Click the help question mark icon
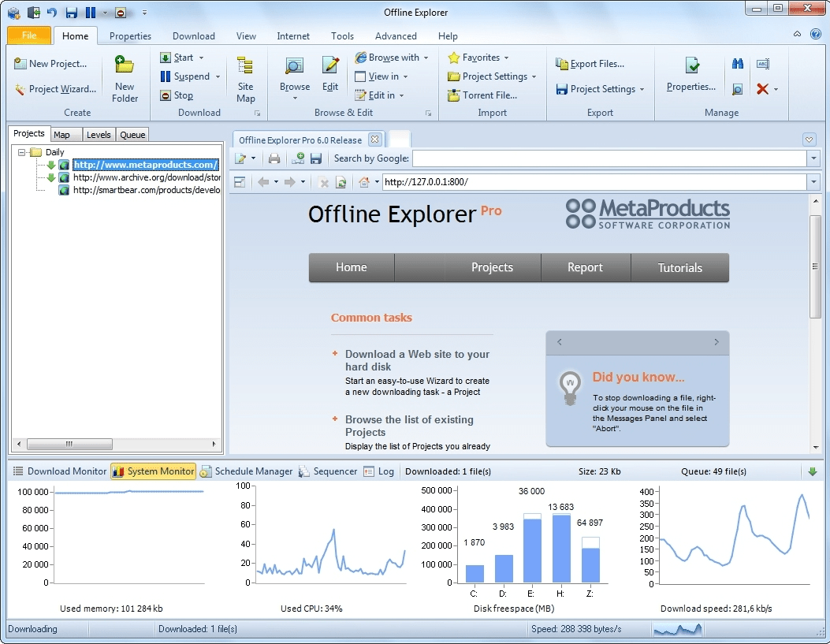The image size is (830, 644). click(x=816, y=35)
